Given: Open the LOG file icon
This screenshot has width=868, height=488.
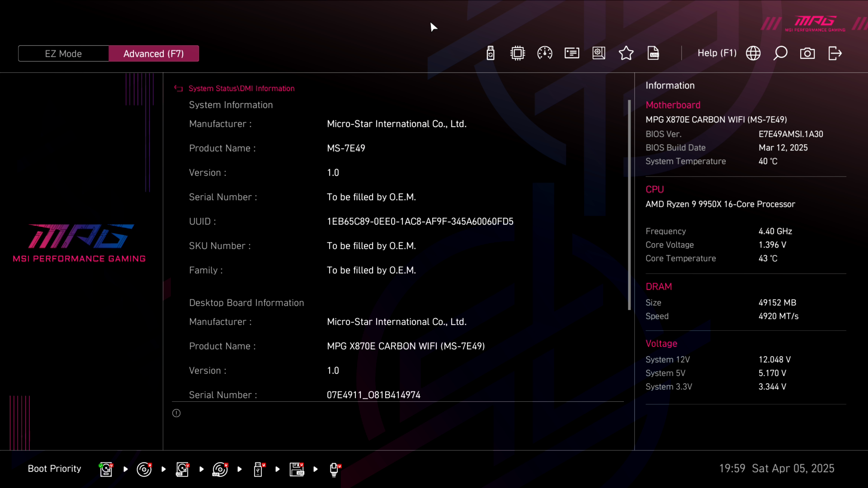Looking at the screenshot, I should [x=653, y=53].
